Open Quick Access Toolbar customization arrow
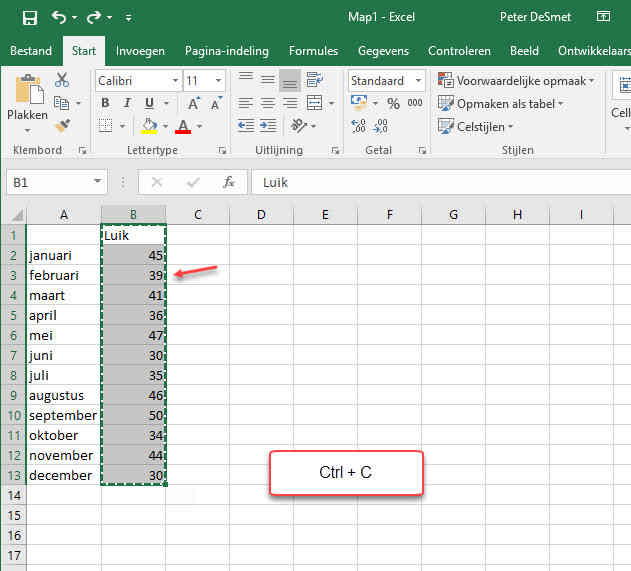Screen dimensions: 631x571 [128, 18]
